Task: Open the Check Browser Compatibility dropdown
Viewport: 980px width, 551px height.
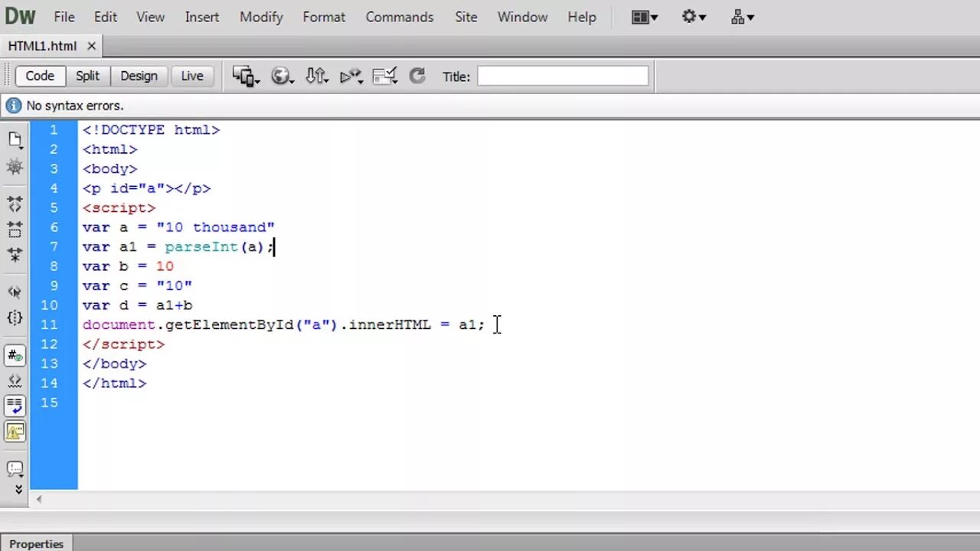Action: 384,76
